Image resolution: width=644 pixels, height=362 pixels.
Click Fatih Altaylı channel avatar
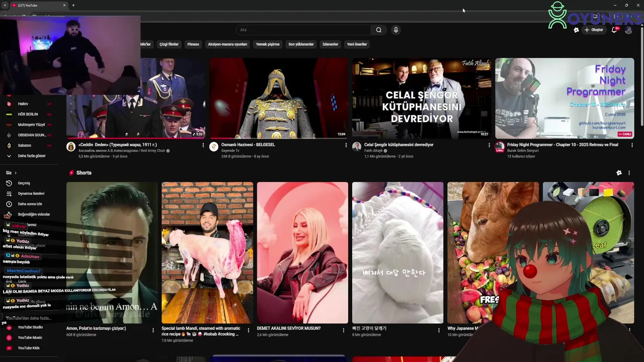[357, 147]
